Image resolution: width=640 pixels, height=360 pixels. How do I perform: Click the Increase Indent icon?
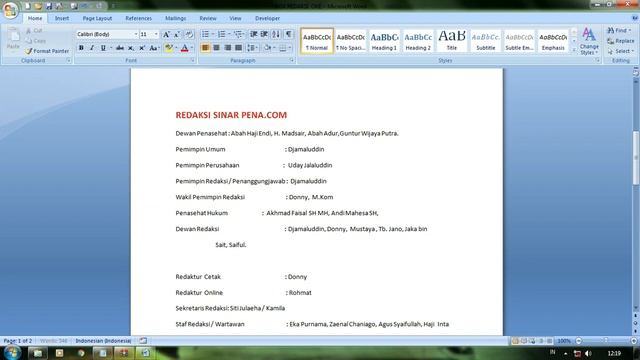click(x=264, y=34)
